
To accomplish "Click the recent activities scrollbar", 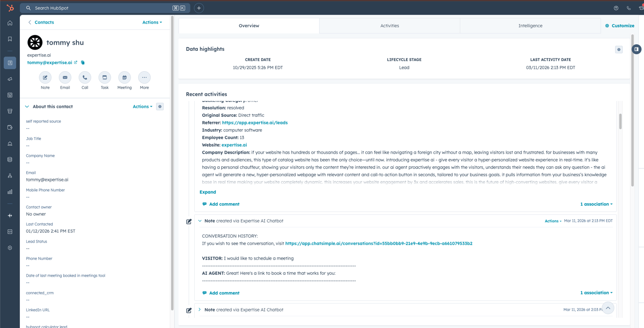I will (620, 122).
